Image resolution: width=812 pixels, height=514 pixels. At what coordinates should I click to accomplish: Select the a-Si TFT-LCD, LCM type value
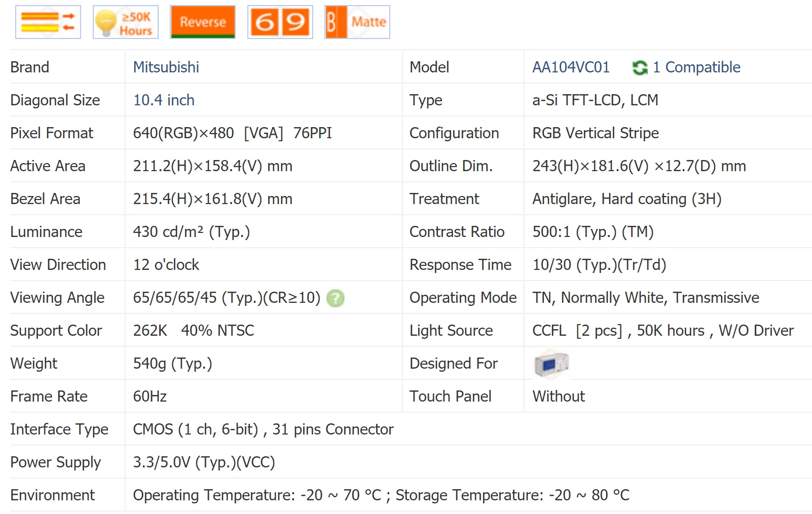[595, 100]
